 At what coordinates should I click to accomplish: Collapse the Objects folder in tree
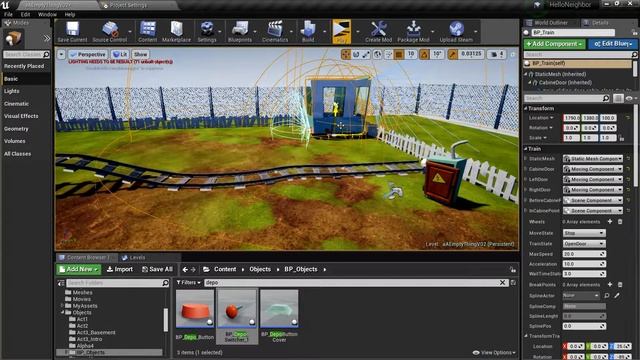click(x=62, y=312)
